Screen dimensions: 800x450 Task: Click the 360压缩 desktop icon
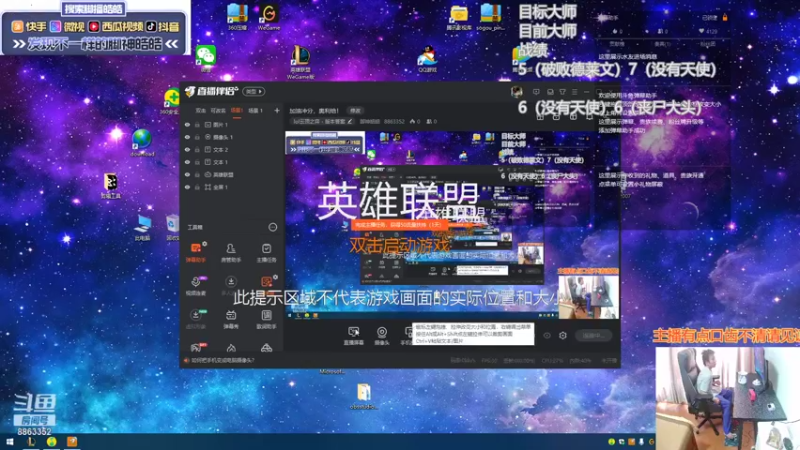[237, 17]
